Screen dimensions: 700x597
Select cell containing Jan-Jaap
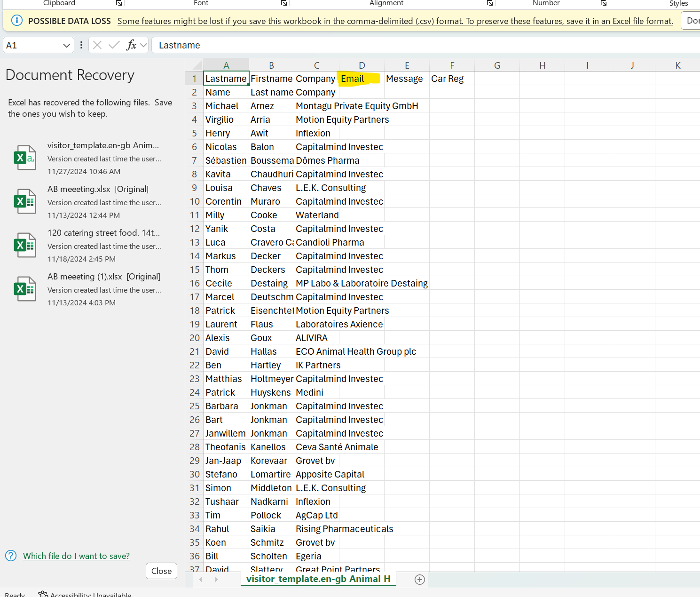(x=226, y=461)
